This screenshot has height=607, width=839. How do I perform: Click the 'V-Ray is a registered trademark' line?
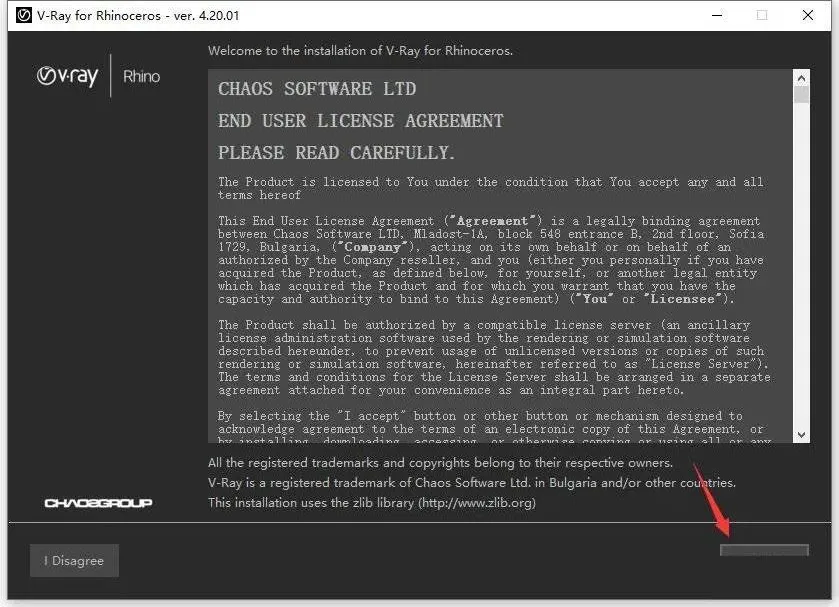[472, 482]
